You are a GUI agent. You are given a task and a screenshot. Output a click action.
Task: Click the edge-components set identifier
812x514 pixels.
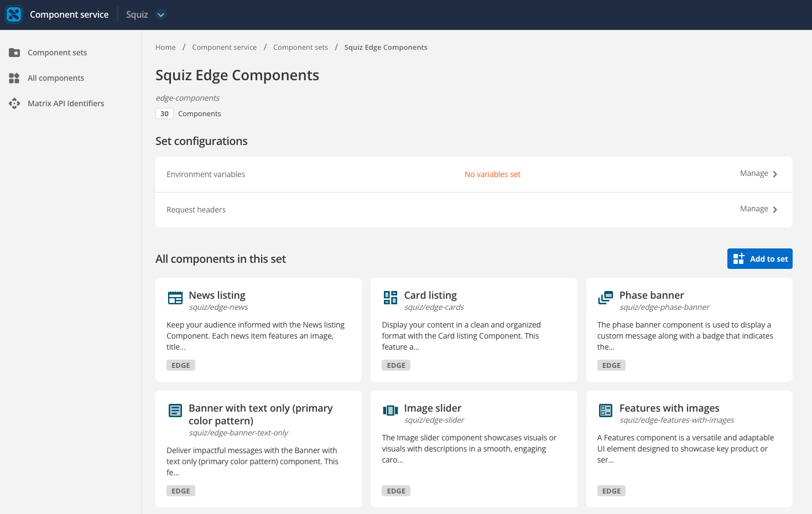pos(188,98)
